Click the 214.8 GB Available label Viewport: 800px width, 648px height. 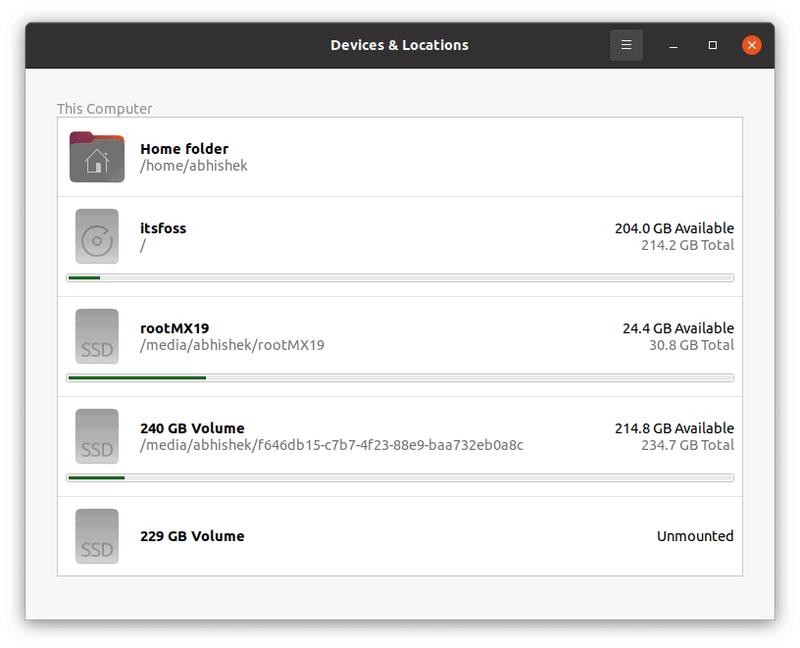674,428
